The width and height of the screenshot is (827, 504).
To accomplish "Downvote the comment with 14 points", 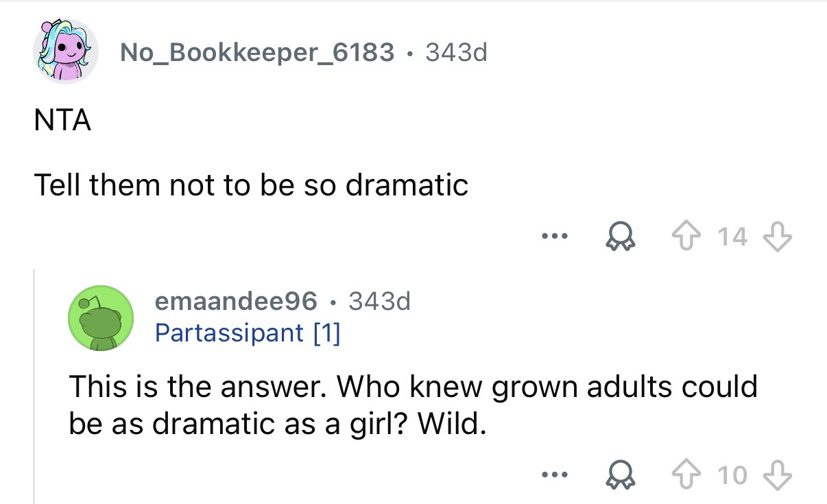I will tap(780, 239).
